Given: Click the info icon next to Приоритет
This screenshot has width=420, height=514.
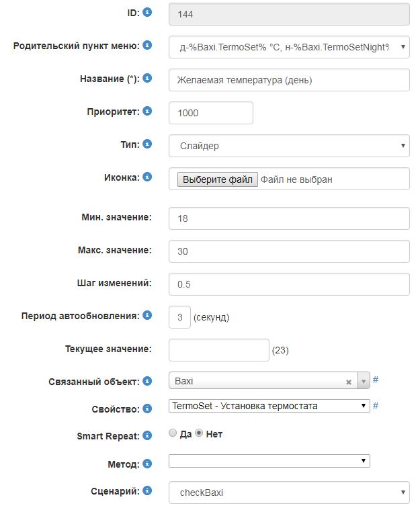Looking at the screenshot, I should [x=147, y=111].
